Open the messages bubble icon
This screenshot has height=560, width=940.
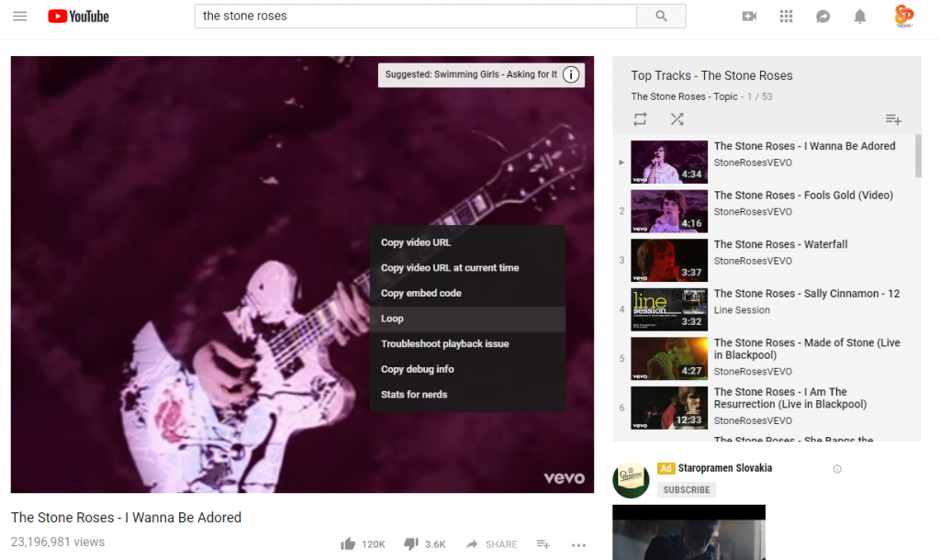point(823,17)
